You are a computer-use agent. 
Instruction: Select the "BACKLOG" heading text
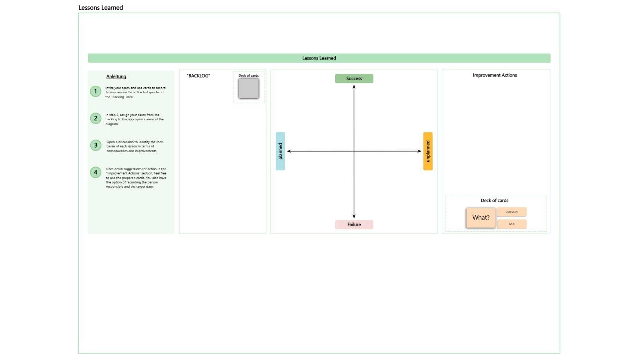198,76
